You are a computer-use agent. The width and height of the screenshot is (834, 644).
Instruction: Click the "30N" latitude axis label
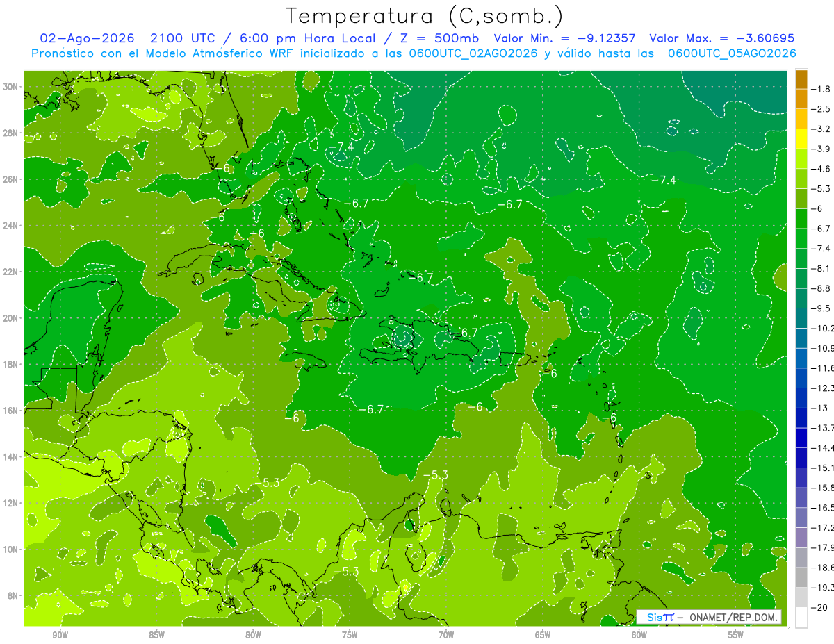10,87
